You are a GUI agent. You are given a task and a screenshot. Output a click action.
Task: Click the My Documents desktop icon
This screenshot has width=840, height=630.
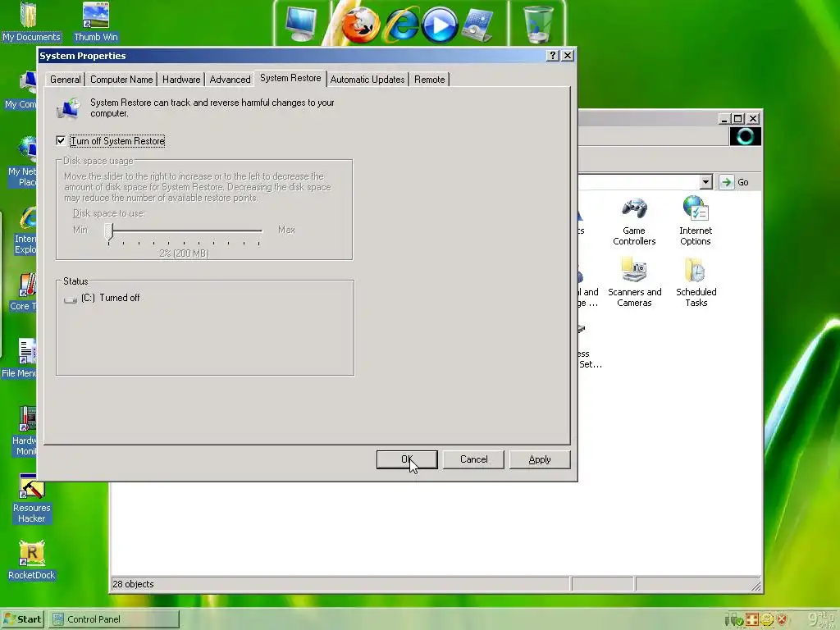(x=31, y=22)
